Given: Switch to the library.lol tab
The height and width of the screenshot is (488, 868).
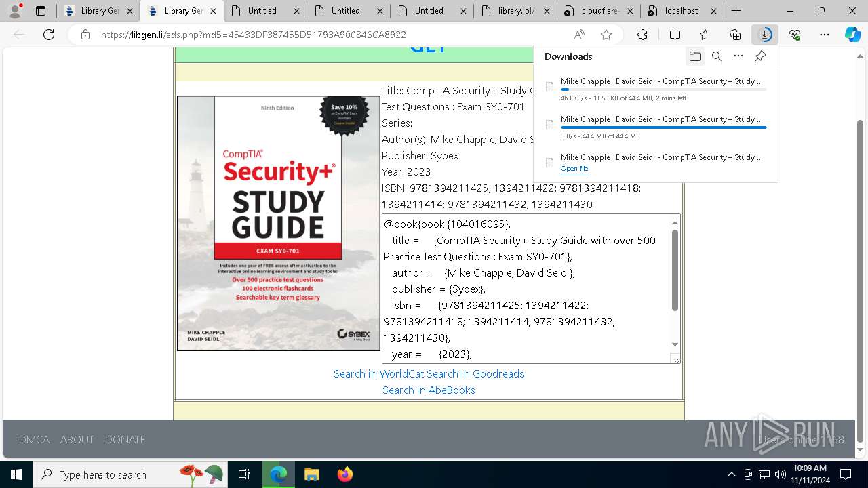Looking at the screenshot, I should [x=515, y=11].
